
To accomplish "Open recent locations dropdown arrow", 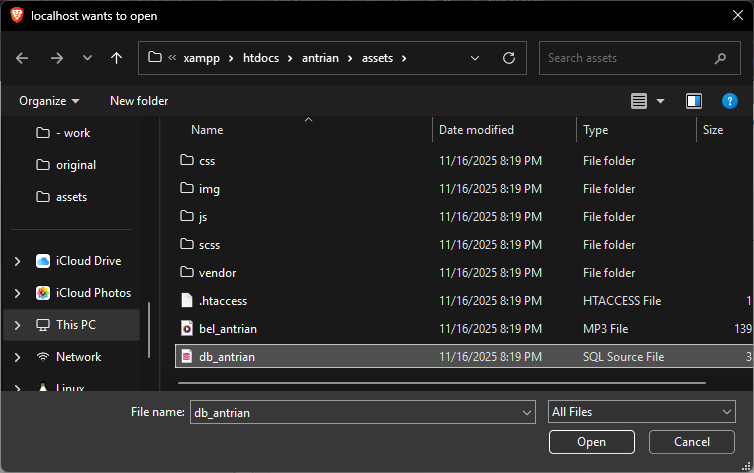I will coord(87,58).
